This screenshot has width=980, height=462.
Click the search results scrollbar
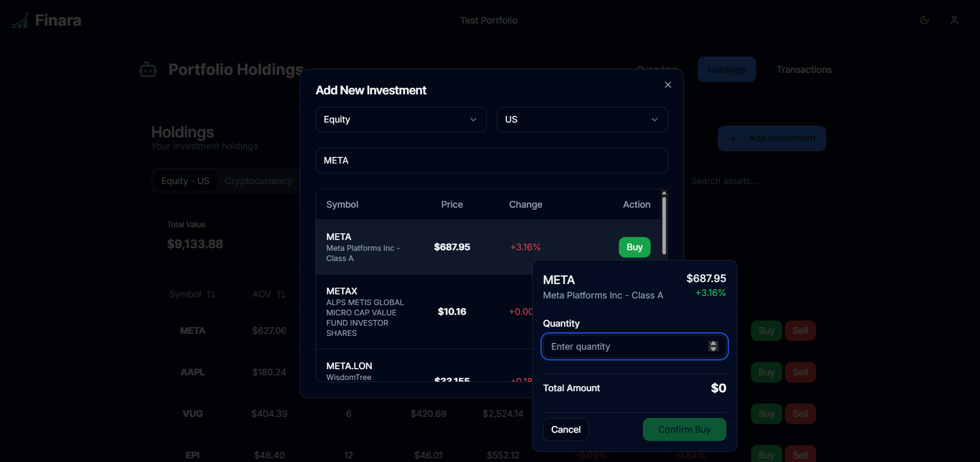pos(664,226)
